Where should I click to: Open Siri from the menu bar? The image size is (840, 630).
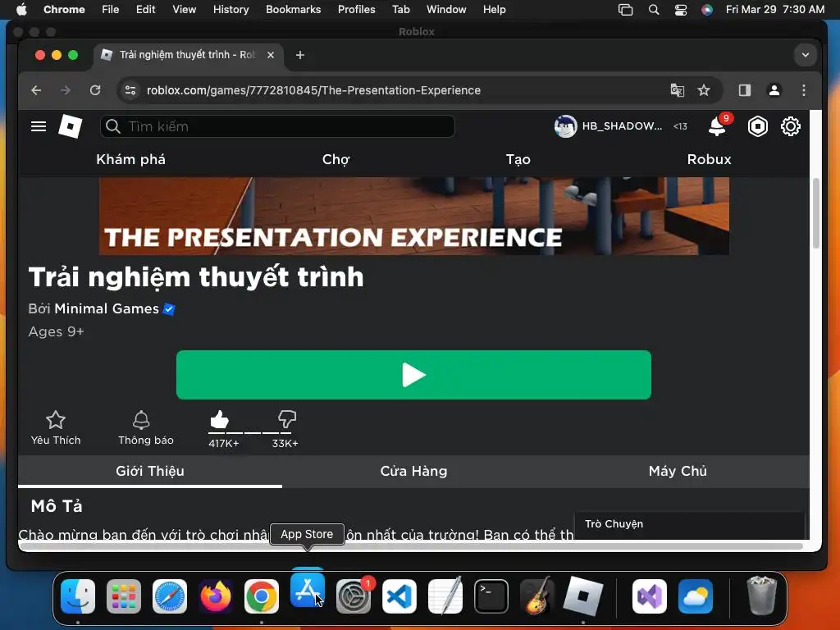[707, 10]
